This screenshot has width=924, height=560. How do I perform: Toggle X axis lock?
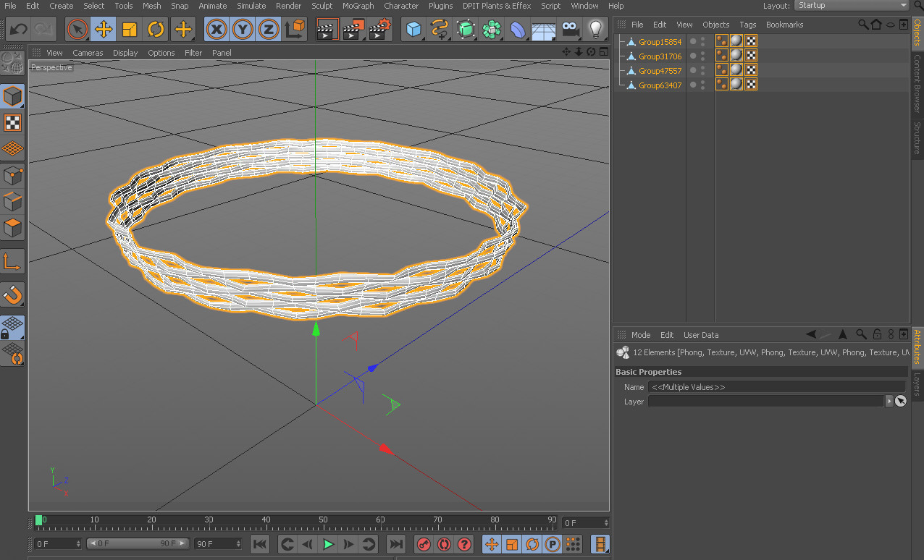point(216,30)
